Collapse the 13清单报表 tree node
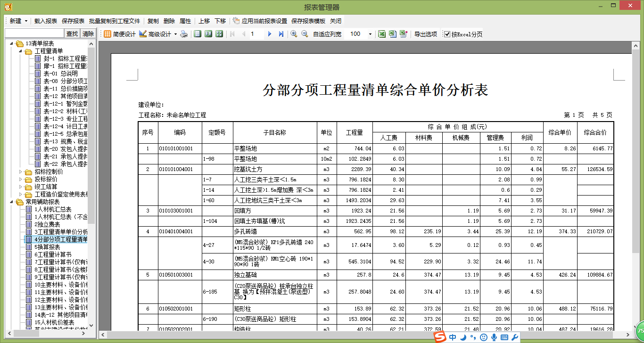 click(x=11, y=43)
